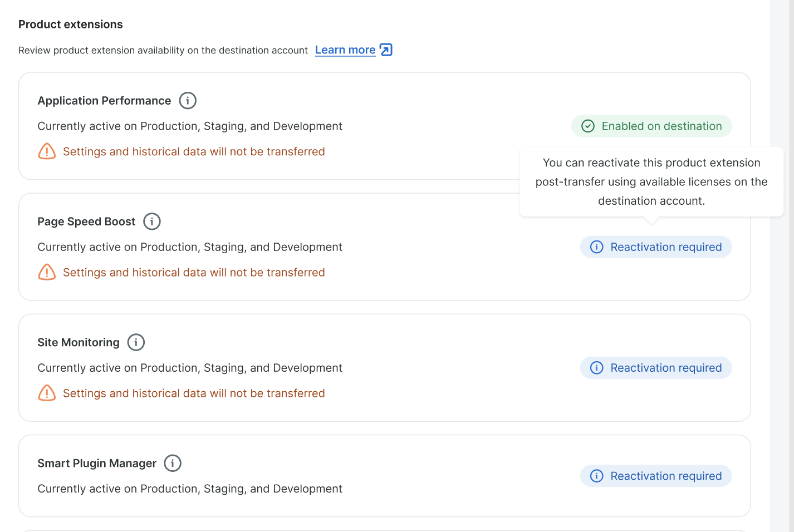Click the info icon beside Application Performance
Viewport: 794px width, 532px height.
coord(188,101)
